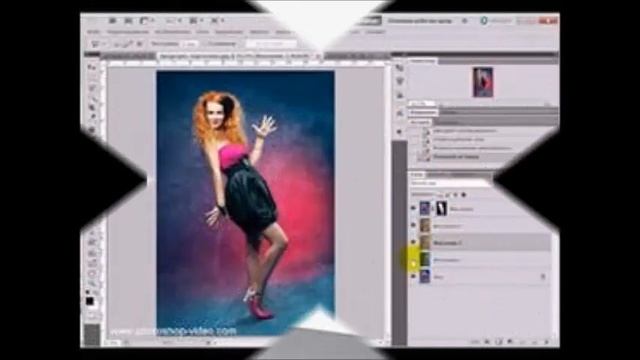Click the Background layer lock icon
This screenshot has width=640, height=360.
543,277
